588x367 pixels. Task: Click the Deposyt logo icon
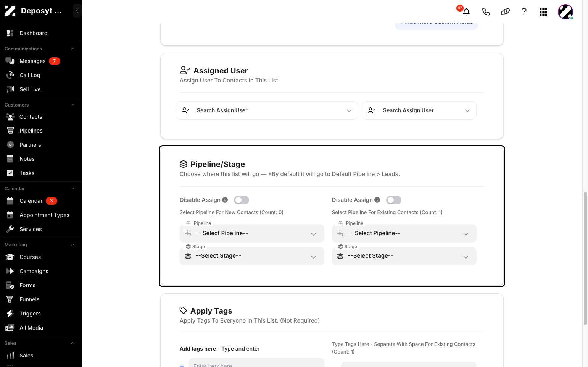pyautogui.click(x=10, y=11)
